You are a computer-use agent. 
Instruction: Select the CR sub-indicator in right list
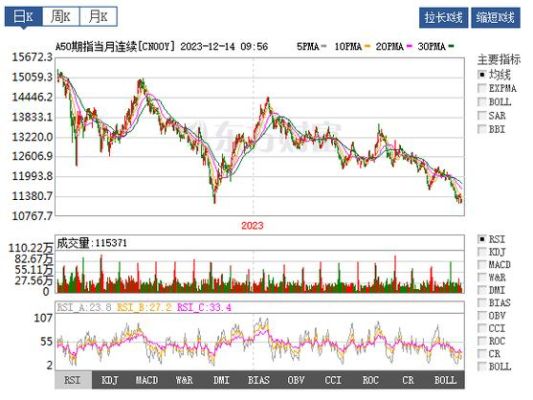tap(489, 354)
